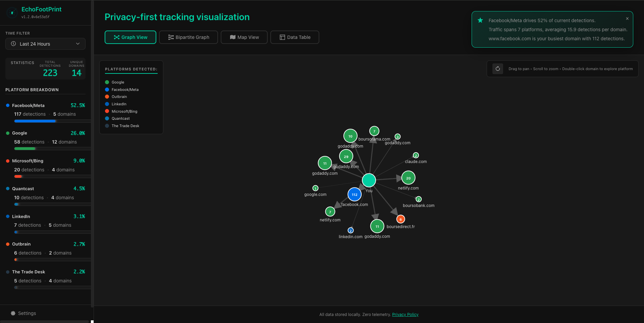Toggle the Google platform in the legend

(115, 82)
